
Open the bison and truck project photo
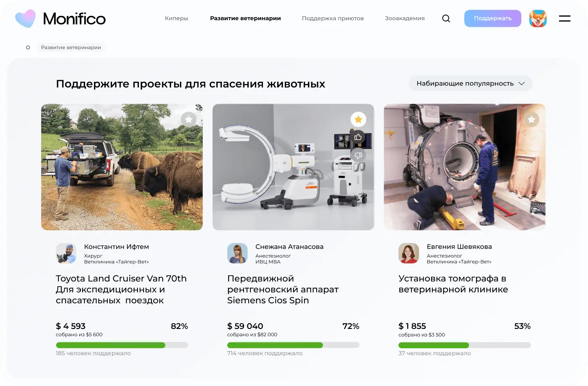122,167
